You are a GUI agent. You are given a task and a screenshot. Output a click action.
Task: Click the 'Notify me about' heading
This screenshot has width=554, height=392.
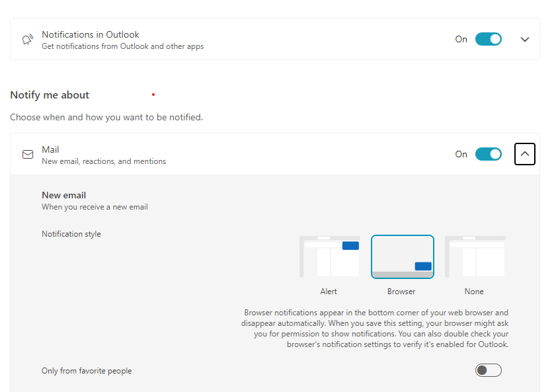50,95
